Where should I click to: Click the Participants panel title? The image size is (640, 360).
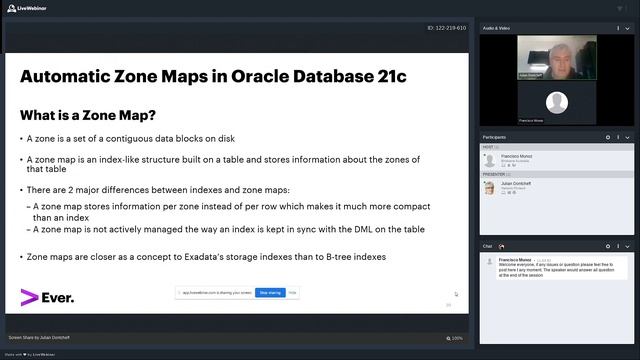pos(494,138)
